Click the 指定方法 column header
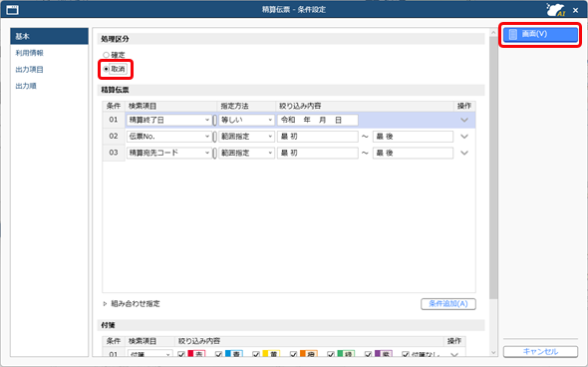 coord(234,106)
